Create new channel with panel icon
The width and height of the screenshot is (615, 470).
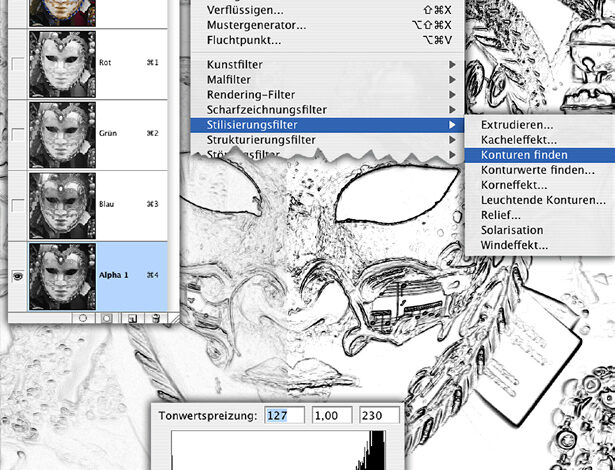point(131,317)
